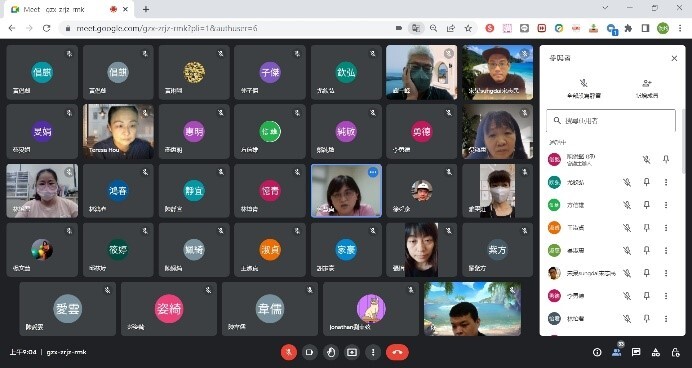Open more options in the bottom call controls
The image size is (692, 368).
373,352
